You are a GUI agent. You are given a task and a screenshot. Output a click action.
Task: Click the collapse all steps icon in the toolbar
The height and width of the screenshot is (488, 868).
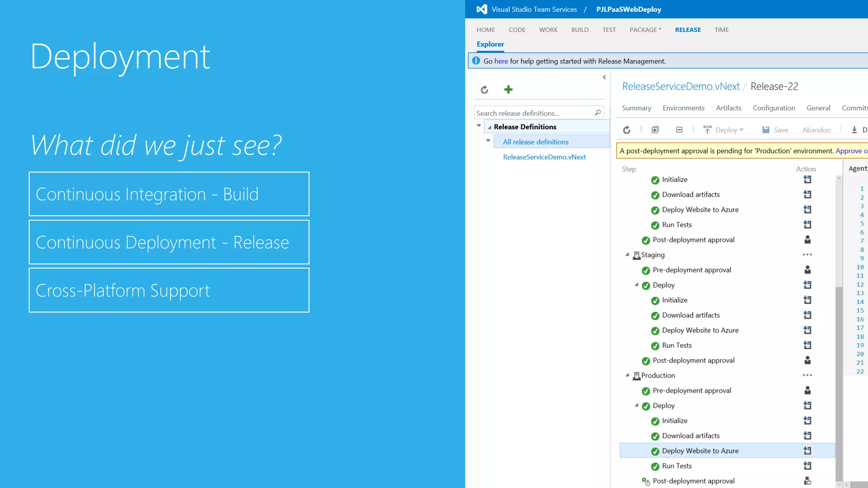[679, 130]
